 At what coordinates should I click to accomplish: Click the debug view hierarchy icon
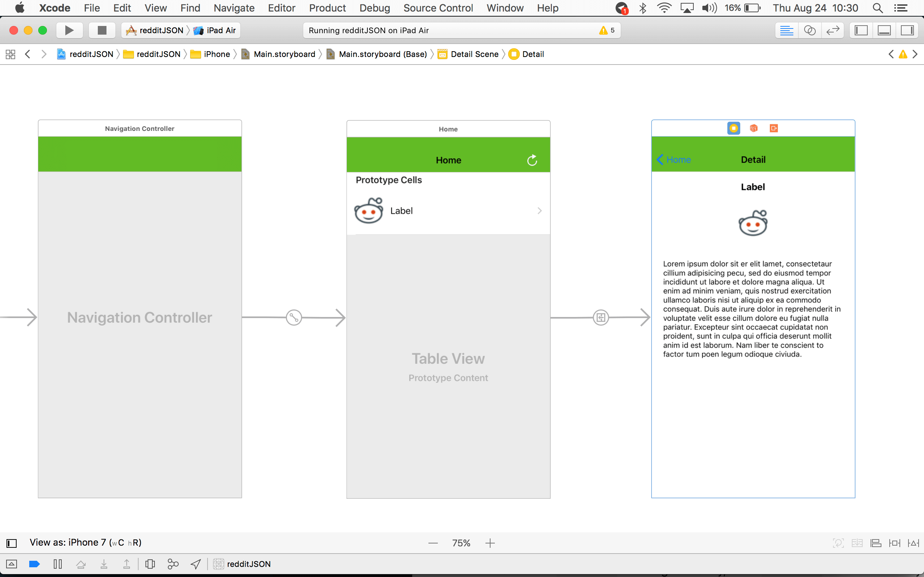point(150,564)
